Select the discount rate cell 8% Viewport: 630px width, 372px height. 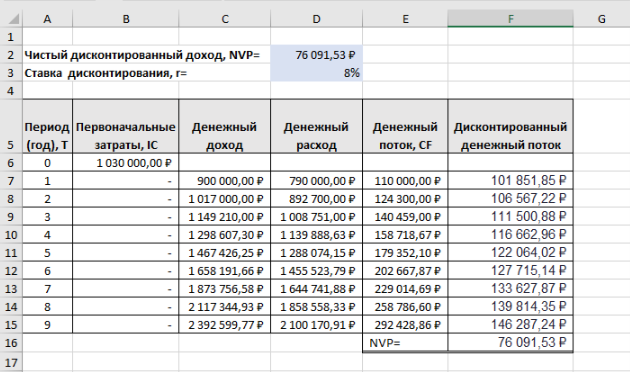point(317,73)
